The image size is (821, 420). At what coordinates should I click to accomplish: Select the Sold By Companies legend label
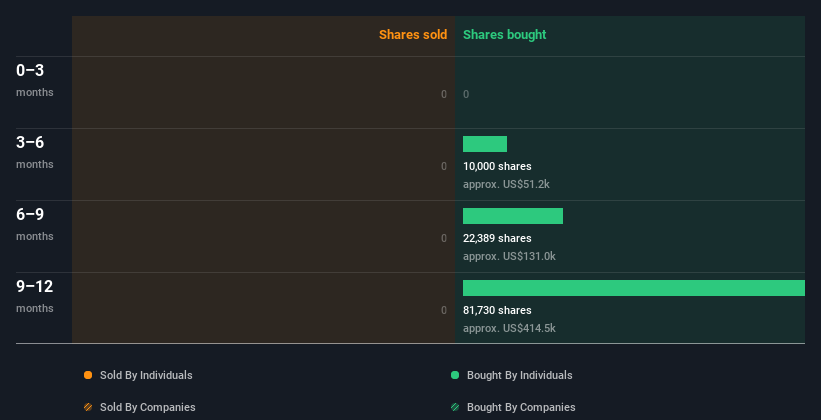point(148,407)
